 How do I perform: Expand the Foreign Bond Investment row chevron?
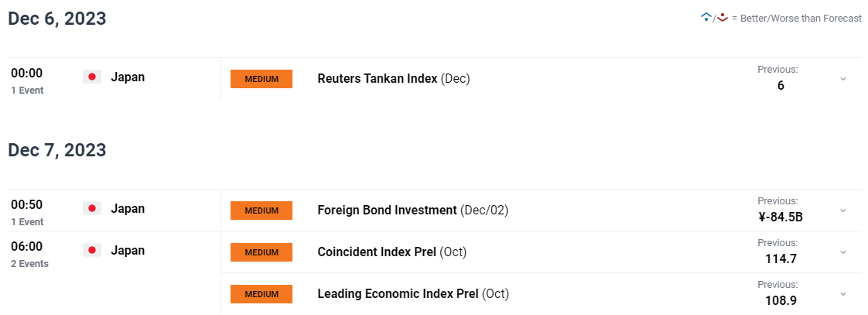click(843, 211)
